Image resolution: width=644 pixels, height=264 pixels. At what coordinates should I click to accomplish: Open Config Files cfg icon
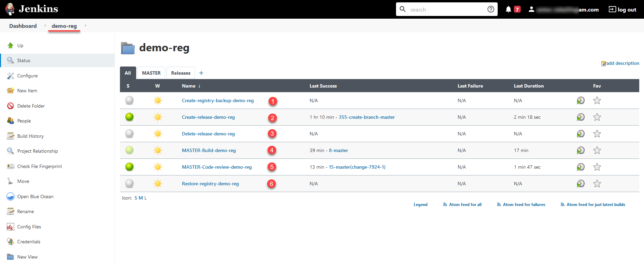(11, 227)
